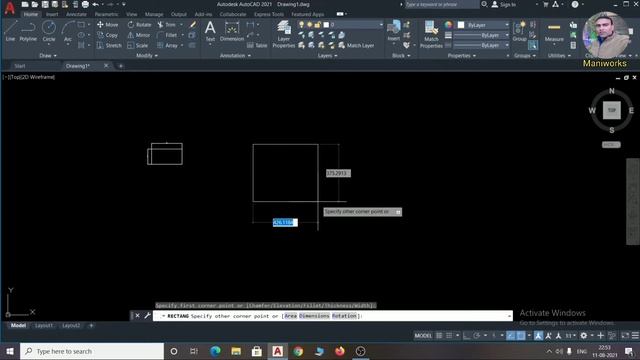
Task: Choose the Dimensions option in command line
Action: tap(314, 316)
